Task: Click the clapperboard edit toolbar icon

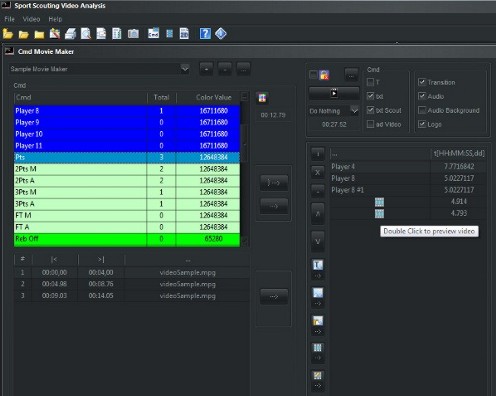Action: [x=55, y=34]
